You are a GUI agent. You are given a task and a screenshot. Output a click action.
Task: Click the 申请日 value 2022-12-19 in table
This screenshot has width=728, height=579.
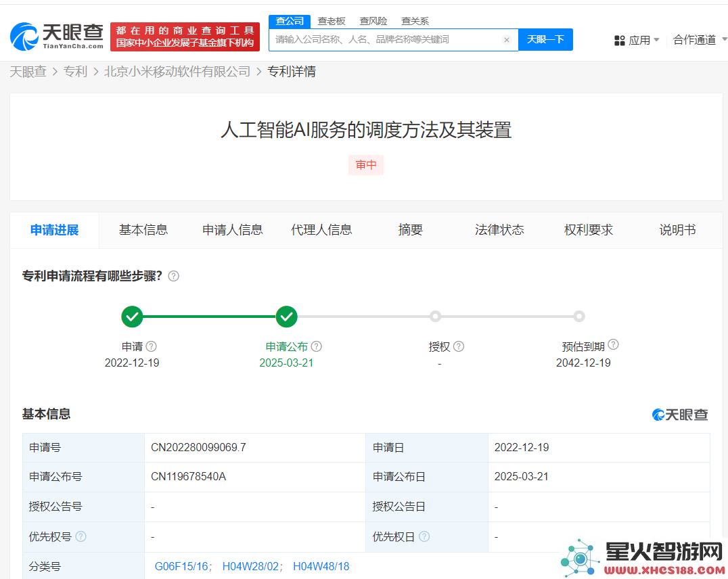(522, 448)
